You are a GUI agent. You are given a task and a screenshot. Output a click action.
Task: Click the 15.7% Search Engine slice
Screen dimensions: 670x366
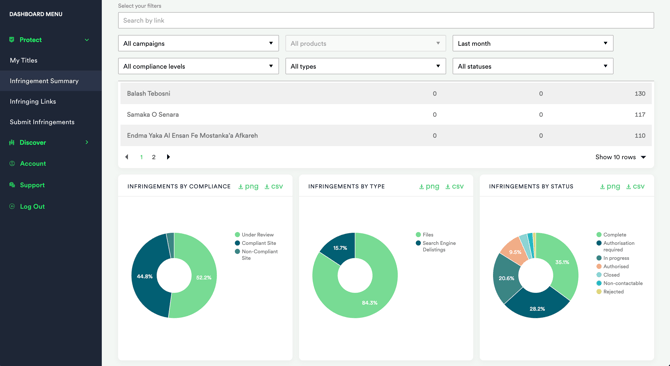click(x=340, y=248)
